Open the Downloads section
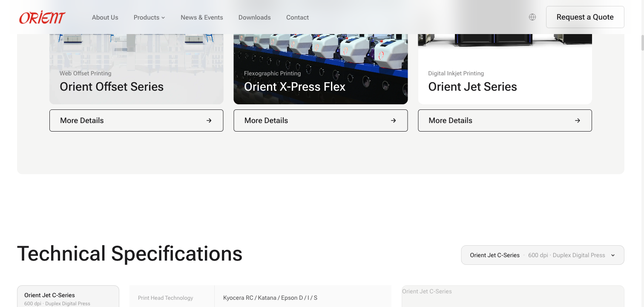The height and width of the screenshot is (307, 644). pyautogui.click(x=254, y=17)
